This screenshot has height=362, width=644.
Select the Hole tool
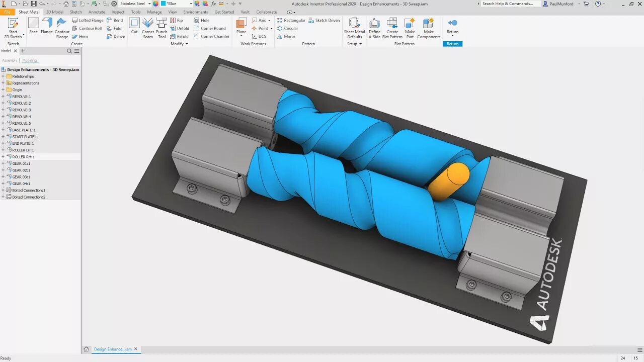tap(202, 21)
